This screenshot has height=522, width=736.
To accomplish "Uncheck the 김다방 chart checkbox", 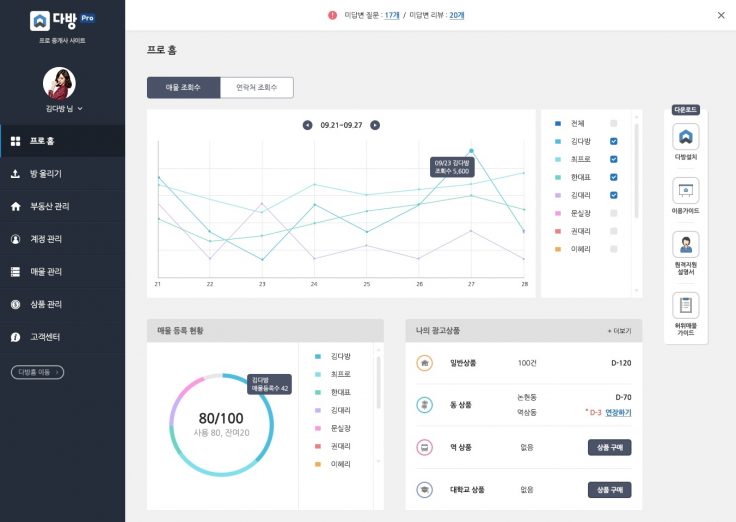I will click(x=614, y=142).
